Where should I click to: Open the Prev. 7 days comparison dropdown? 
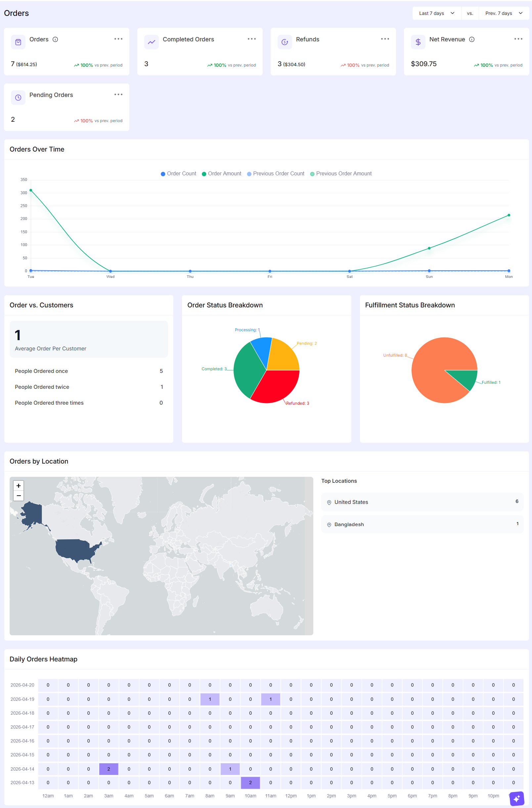point(504,13)
